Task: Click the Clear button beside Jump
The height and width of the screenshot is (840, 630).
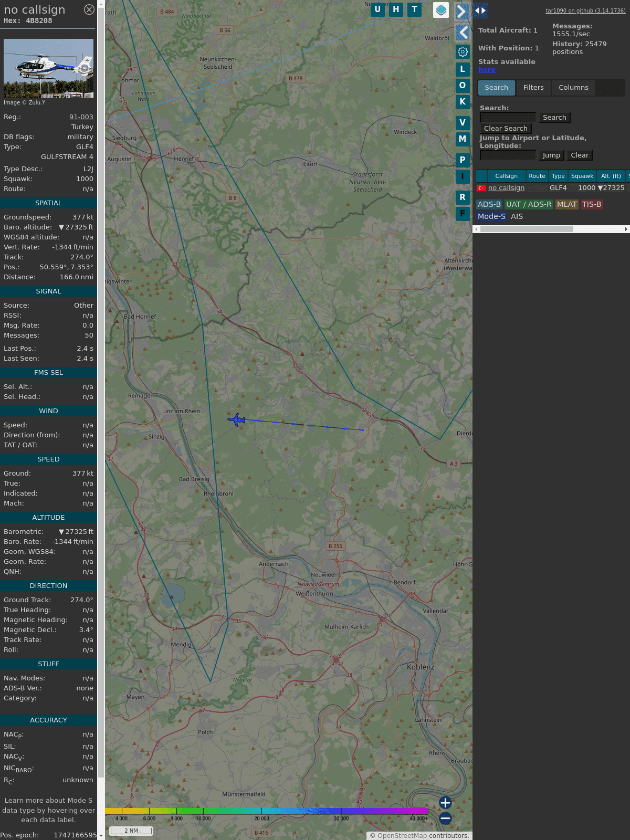Action: coord(580,155)
